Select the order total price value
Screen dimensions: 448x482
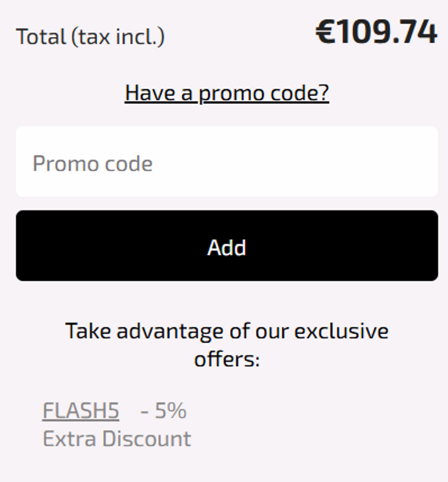click(x=376, y=33)
